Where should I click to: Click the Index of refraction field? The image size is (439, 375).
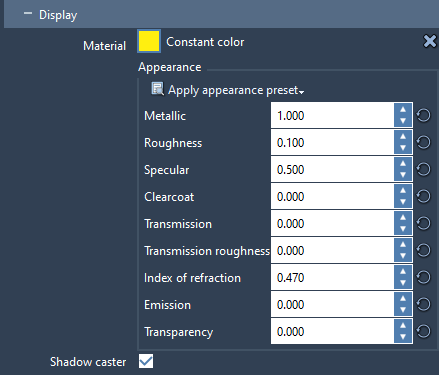(332, 277)
